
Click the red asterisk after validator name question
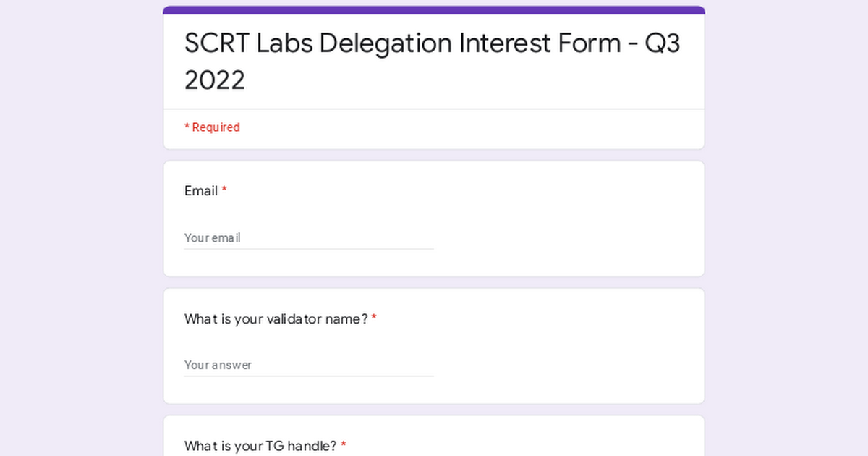click(x=374, y=318)
